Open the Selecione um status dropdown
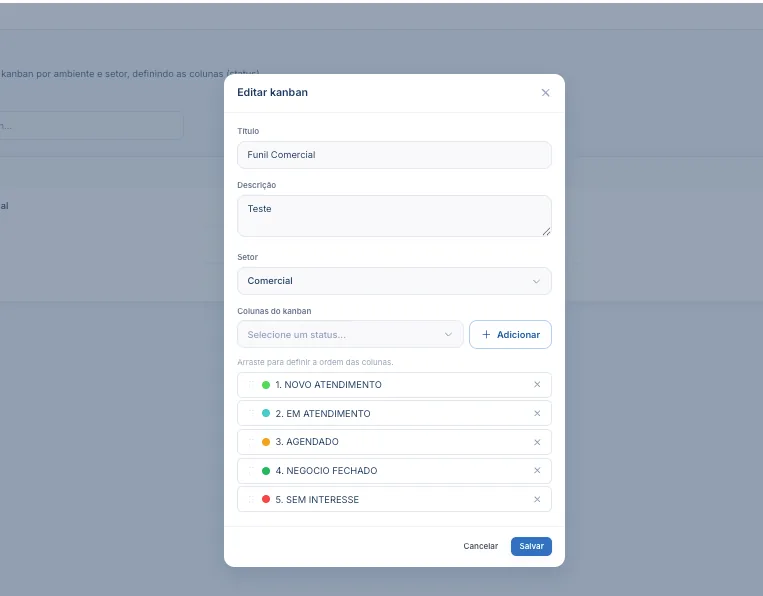This screenshot has width=763, height=596. (x=350, y=334)
